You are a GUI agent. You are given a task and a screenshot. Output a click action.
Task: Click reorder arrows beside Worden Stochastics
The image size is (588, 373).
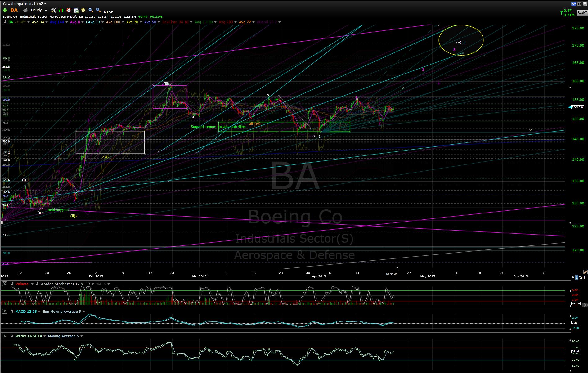point(37,284)
